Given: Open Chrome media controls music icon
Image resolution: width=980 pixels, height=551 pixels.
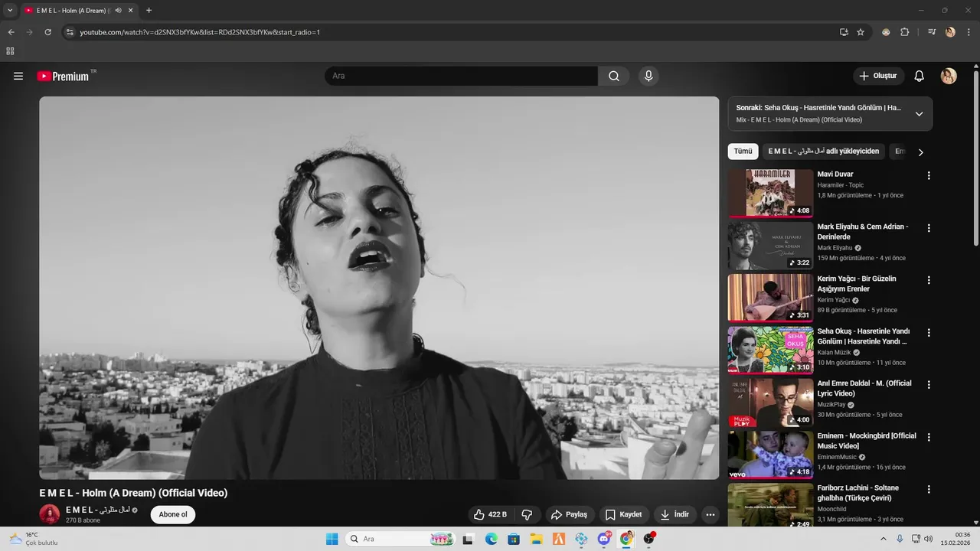Looking at the screenshot, I should point(932,32).
